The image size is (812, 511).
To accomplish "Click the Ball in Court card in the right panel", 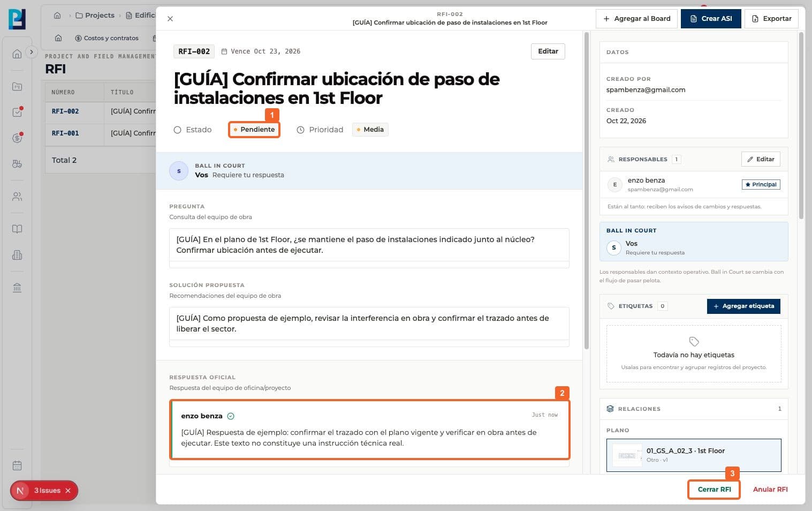I will click(694, 242).
